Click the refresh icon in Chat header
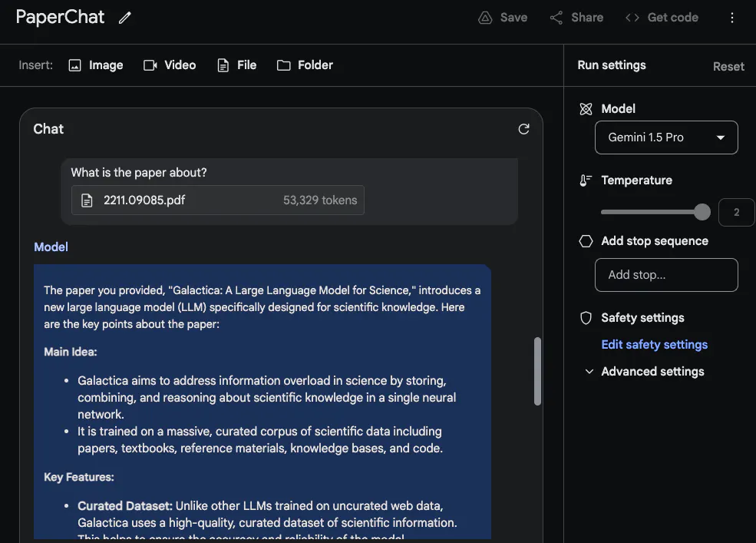 (523, 129)
